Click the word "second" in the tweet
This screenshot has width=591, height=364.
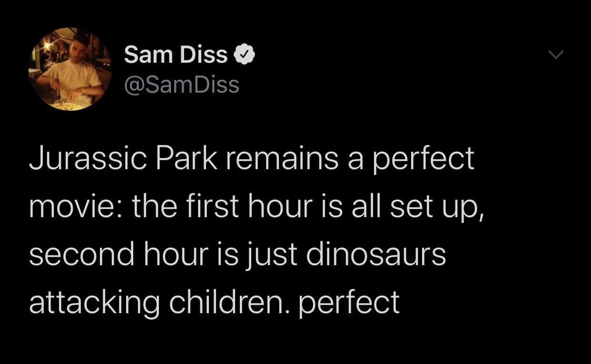pyautogui.click(x=81, y=254)
